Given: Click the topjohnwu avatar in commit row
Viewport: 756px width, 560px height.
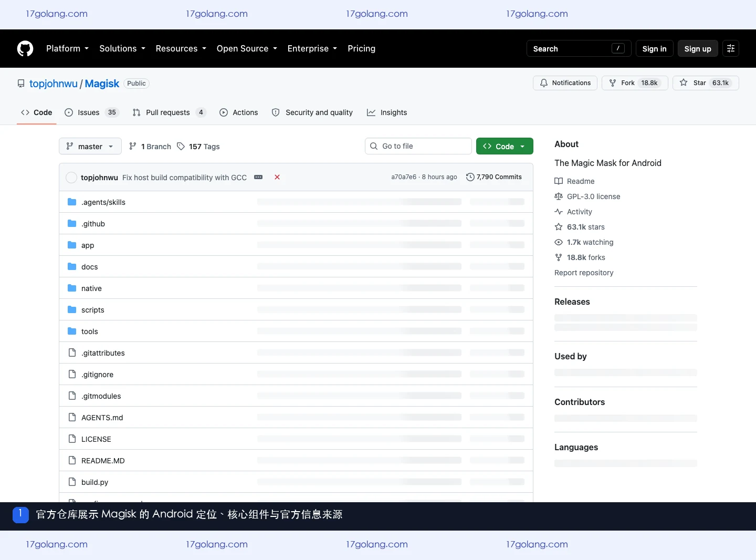Looking at the screenshot, I should (71, 178).
